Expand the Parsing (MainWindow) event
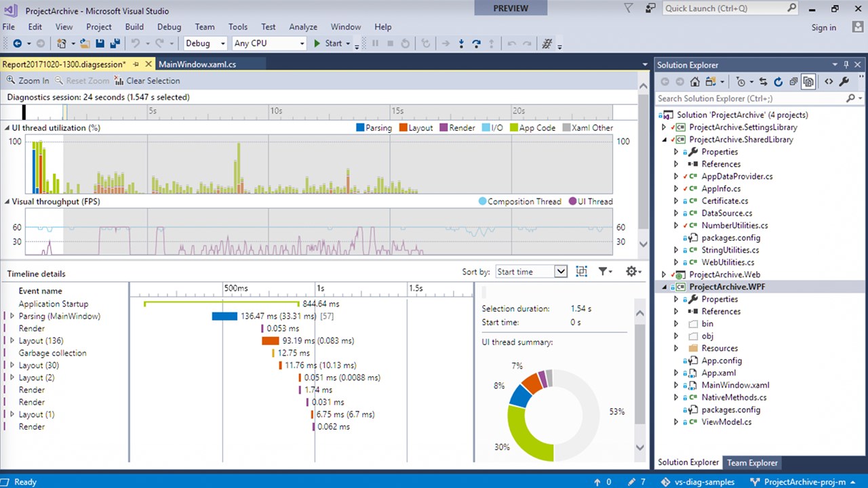This screenshot has height=488, width=868. click(12, 317)
